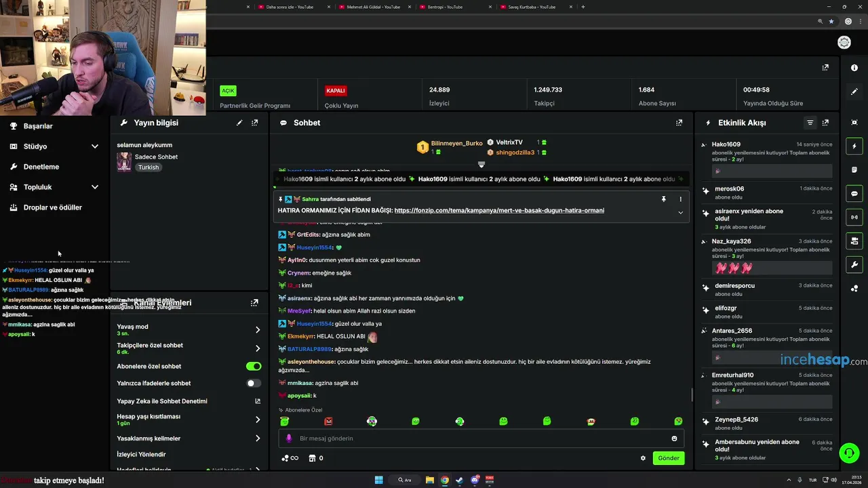The width and height of the screenshot is (868, 488).
Task: Toggle the broadcast signal icon in right sidebar
Action: 854,217
